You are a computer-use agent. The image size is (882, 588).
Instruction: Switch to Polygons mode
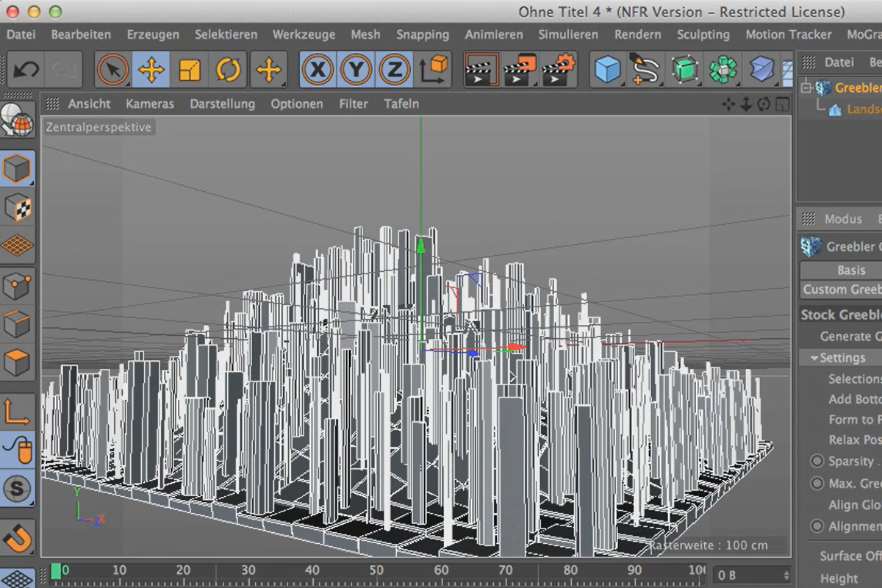pyautogui.click(x=17, y=362)
